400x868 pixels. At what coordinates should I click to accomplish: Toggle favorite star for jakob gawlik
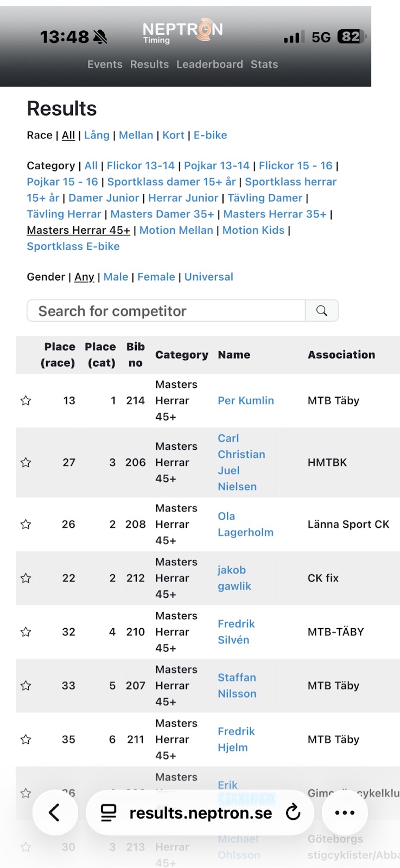[26, 578]
